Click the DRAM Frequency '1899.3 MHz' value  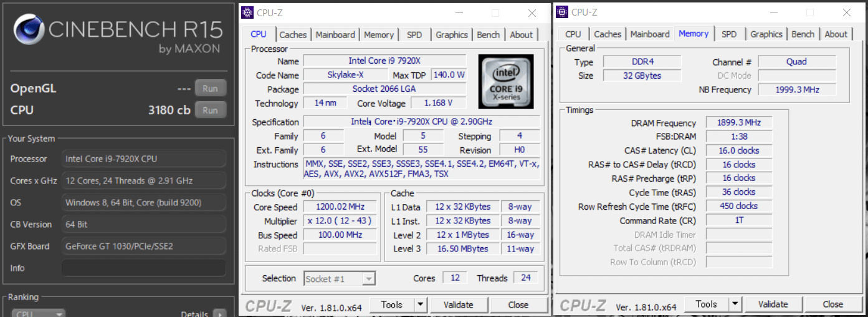point(739,123)
